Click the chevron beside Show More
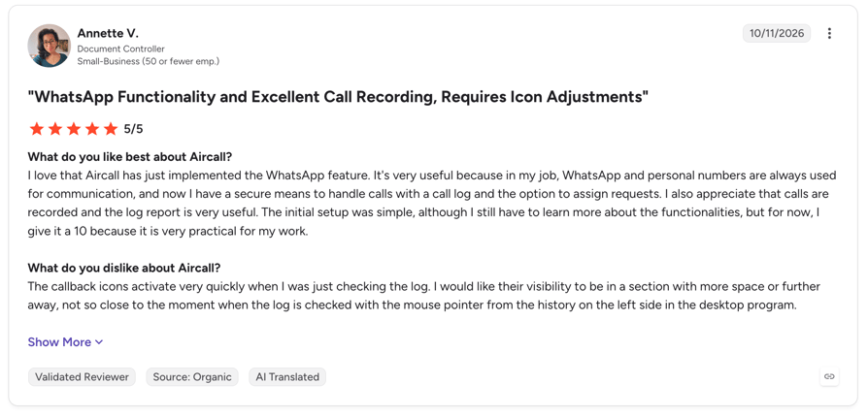This screenshot has height=417, width=868. 99,342
